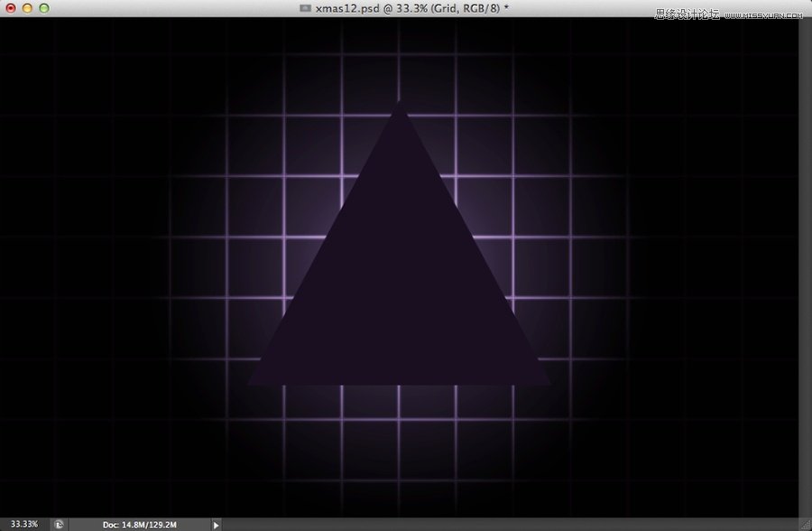This screenshot has width=812, height=531.
Task: Click the xmas12.psd window title text
Action: (x=411, y=8)
